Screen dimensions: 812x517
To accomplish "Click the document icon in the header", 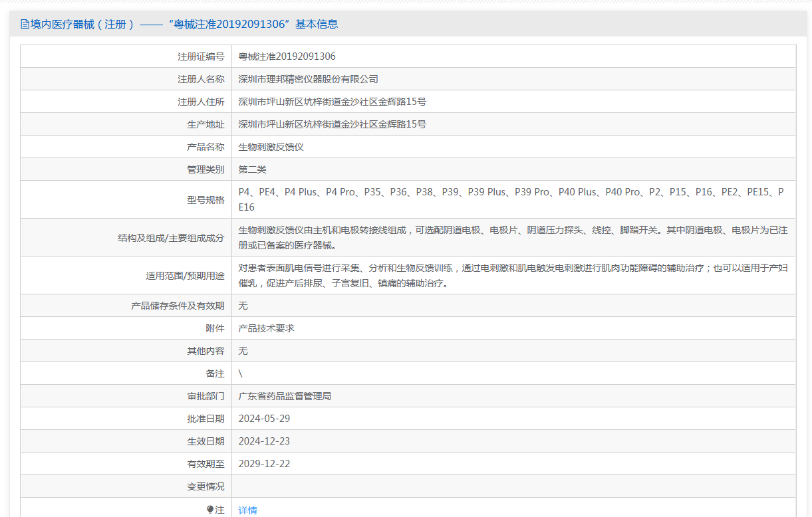I will (25, 25).
